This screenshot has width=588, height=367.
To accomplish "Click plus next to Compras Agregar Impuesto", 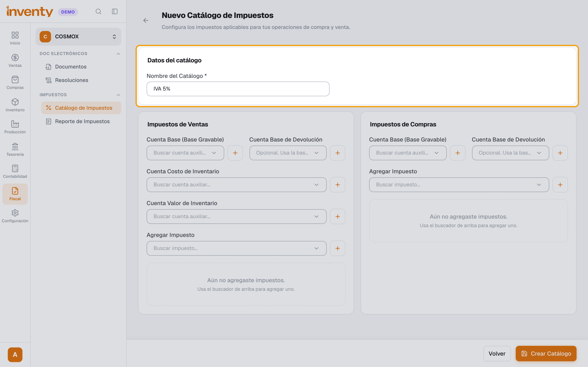I will point(560,185).
